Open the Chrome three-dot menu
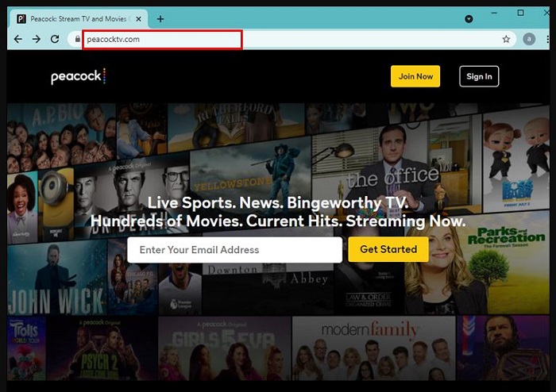 coord(548,39)
